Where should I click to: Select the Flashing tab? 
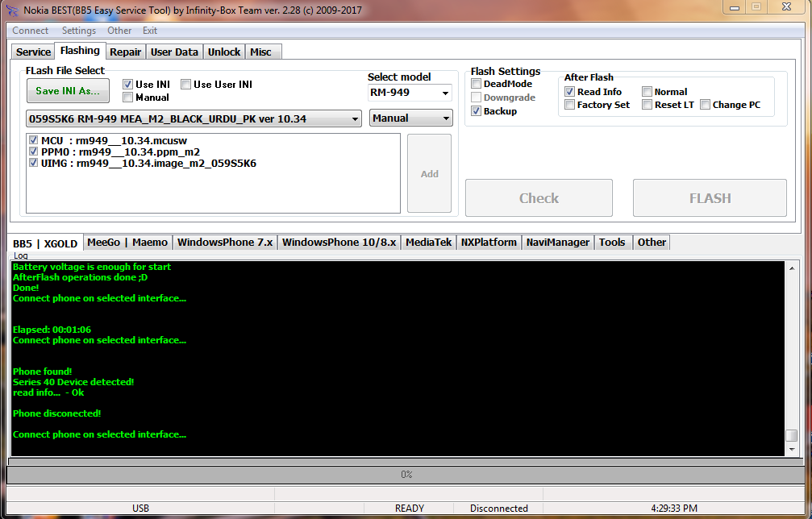80,51
